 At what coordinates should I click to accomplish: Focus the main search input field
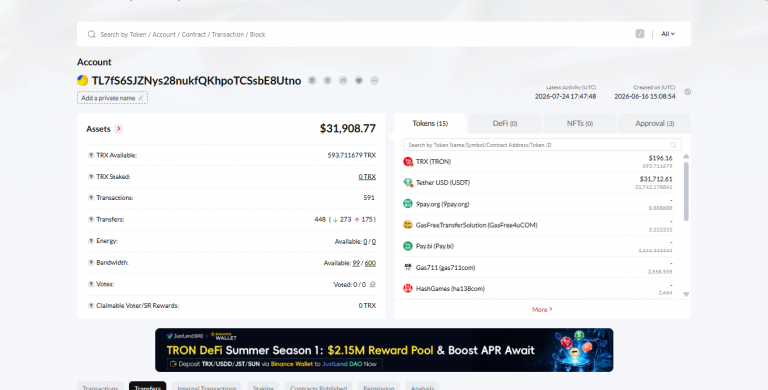[365, 34]
